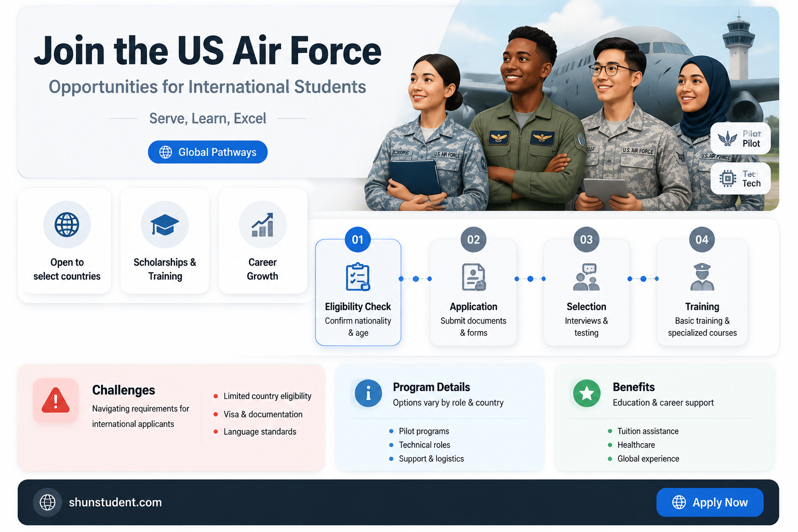Click the green star Benefits icon
The image size is (798, 532).
coord(587,393)
